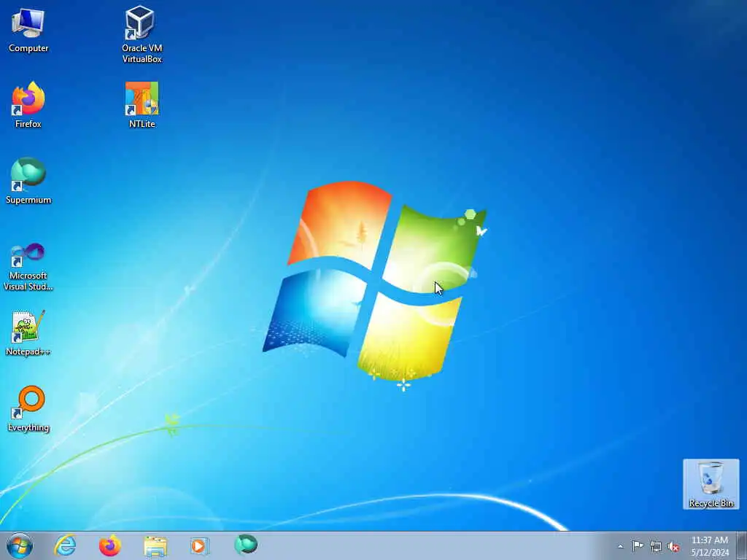Select the NTLite desktop shortcut
The image size is (747, 560).
[142, 105]
